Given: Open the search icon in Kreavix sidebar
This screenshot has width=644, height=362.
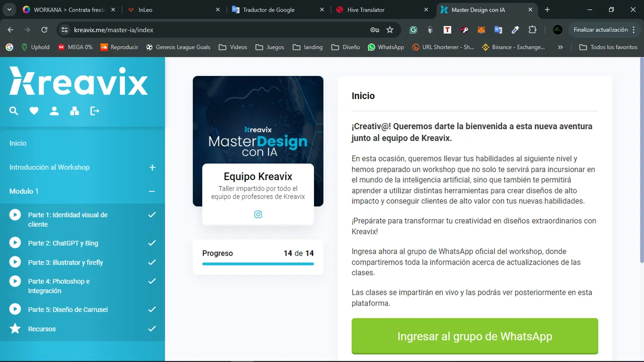Looking at the screenshot, I should coord(14,111).
